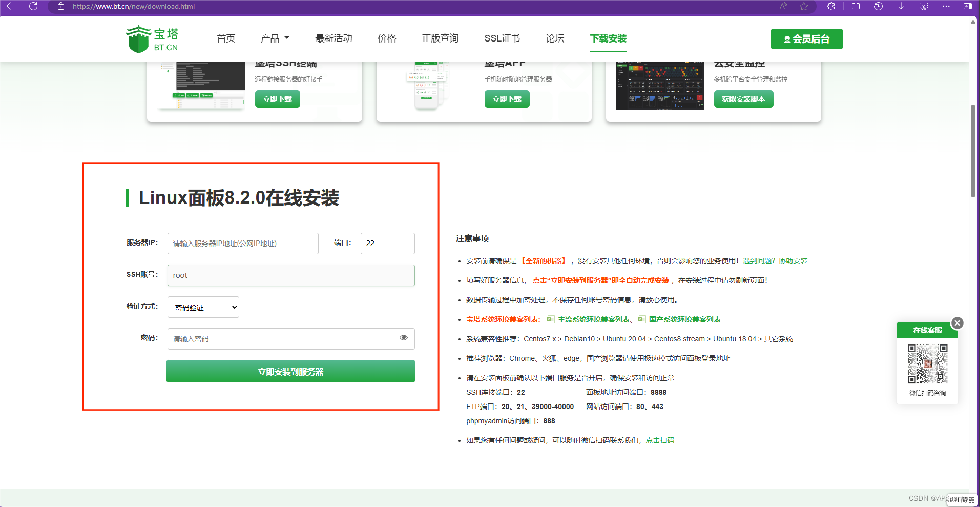Toggle password visibility eye icon
This screenshot has height=507, width=980.
click(404, 337)
